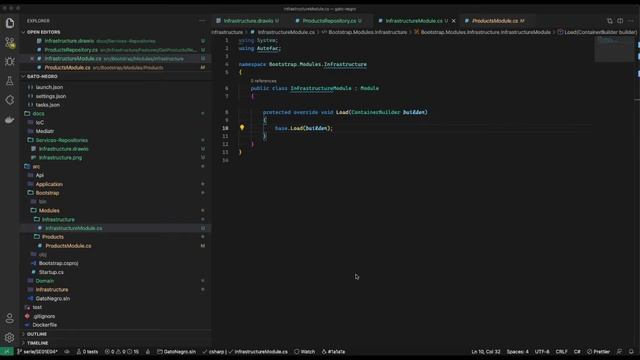Screen dimensions: 640x360
Task: Expand the Timeline section
Action: point(38,343)
